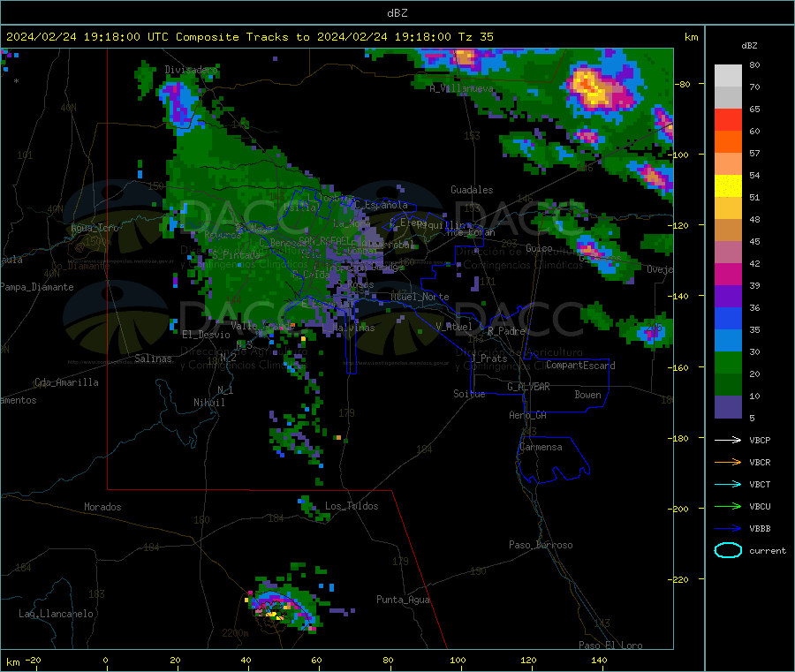Image resolution: width=795 pixels, height=672 pixels.
Task: Click the cyan 'current' ellipse symbol
Action: click(x=728, y=550)
